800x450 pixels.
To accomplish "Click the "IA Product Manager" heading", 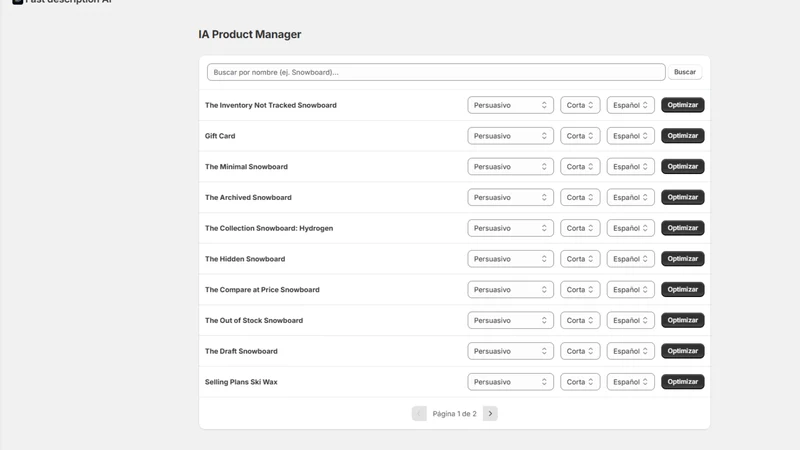I will 249,34.
